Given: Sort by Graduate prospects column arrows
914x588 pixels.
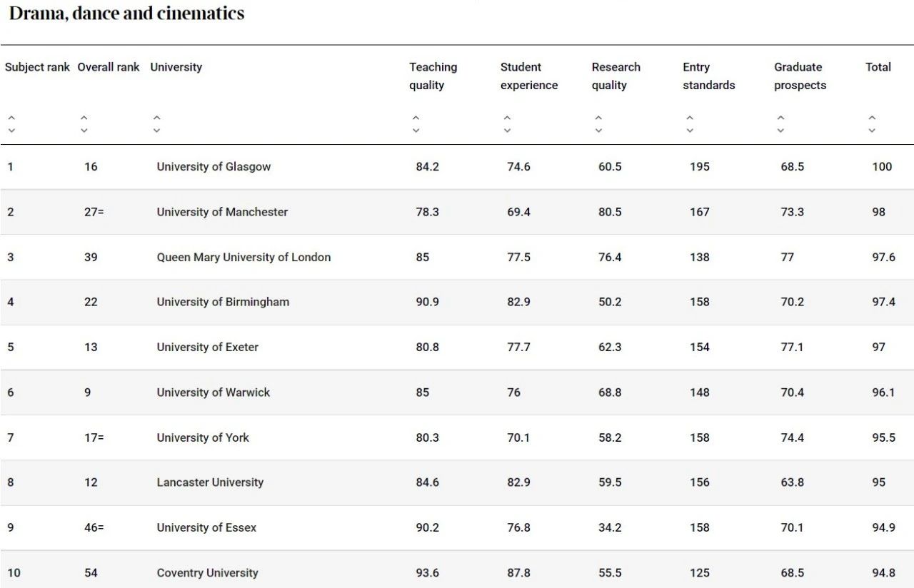Looking at the screenshot, I should point(780,124).
